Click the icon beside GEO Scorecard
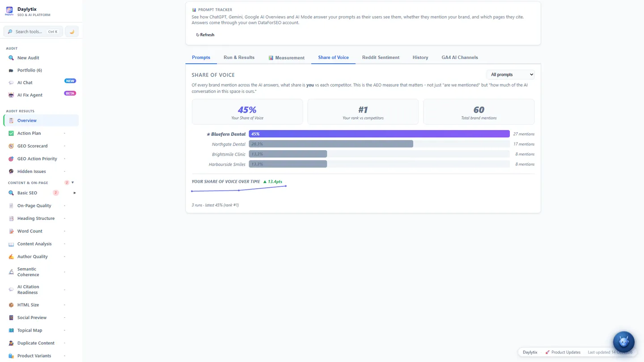Viewport: 644px width, 362px height. click(11, 146)
